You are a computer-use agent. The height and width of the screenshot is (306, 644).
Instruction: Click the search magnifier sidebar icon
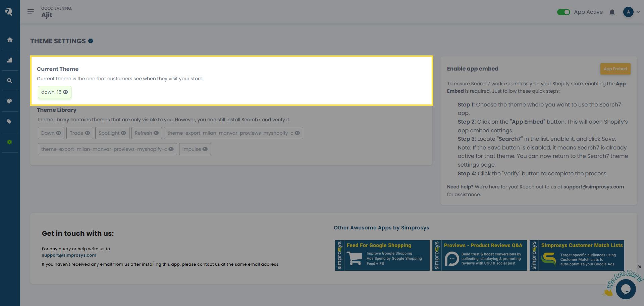[x=10, y=81]
